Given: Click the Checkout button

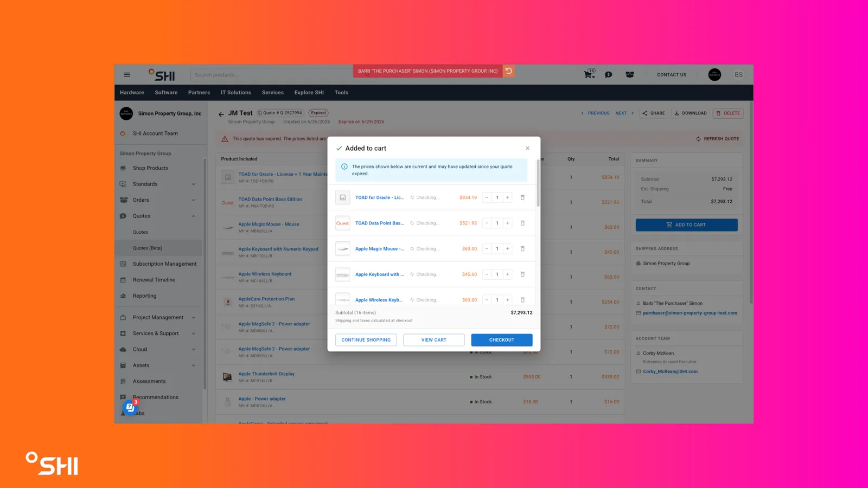Looking at the screenshot, I should click(x=502, y=340).
